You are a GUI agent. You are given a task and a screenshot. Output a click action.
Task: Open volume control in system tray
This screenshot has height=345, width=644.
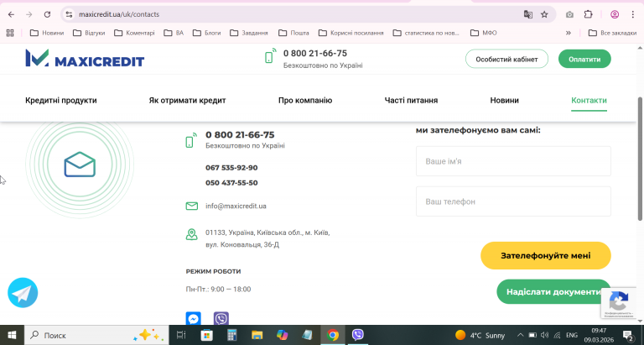[544, 335]
